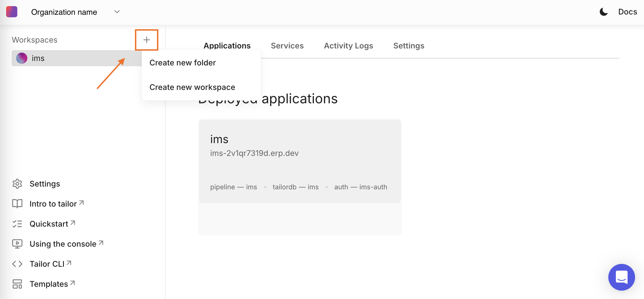This screenshot has height=299, width=644.
Task: Open the Docs link
Action: click(x=627, y=12)
